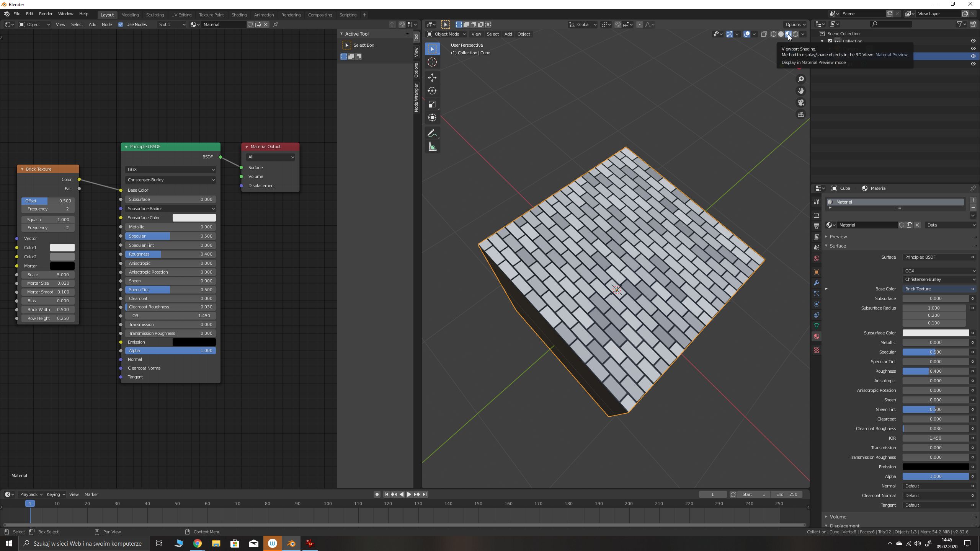
Task: Open the Slot 1 material slot dropdown
Action: pos(171,24)
